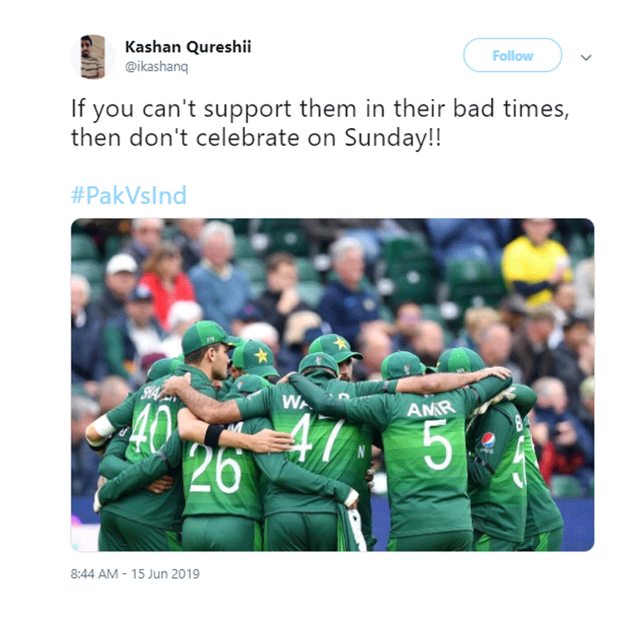Click the black wristband on the player's arm
Image resolution: width=644 pixels, height=644 pixels.
coord(214,436)
